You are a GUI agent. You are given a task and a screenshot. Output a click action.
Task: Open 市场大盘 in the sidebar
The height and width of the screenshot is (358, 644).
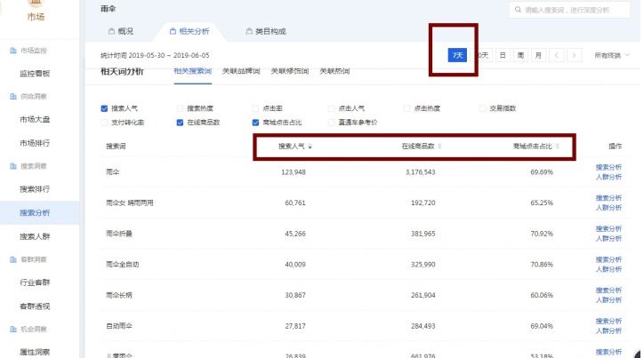[35, 119]
